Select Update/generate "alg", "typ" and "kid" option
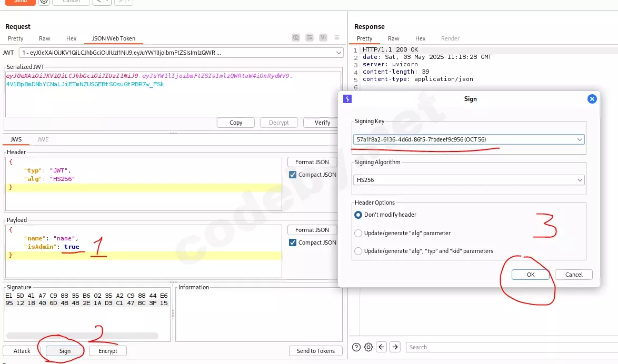Image resolution: width=618 pixels, height=364 pixels. click(358, 251)
